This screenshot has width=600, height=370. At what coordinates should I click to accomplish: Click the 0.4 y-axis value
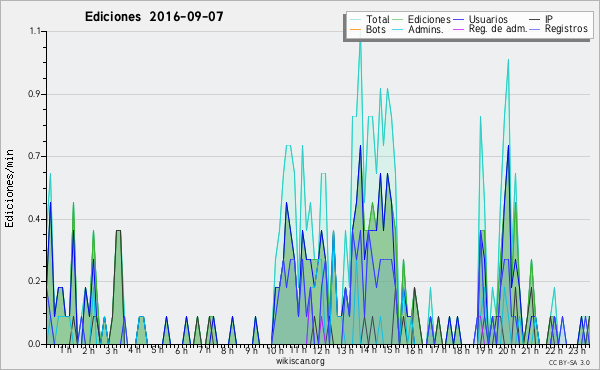[35, 219]
